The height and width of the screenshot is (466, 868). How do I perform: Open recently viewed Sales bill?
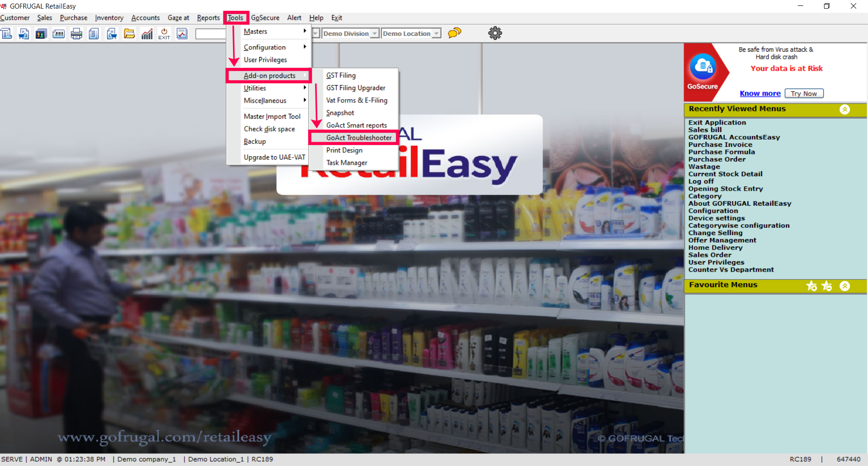tap(705, 130)
